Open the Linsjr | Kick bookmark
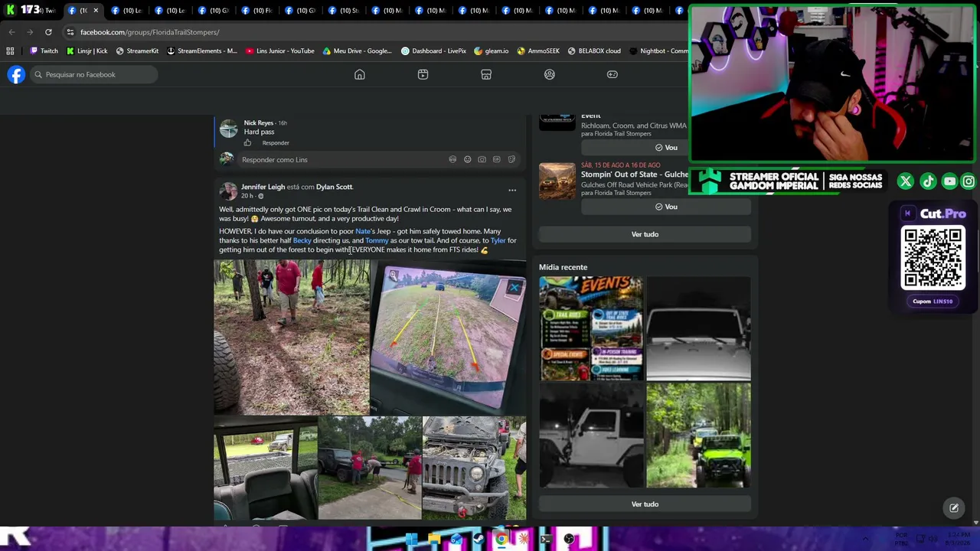This screenshot has height=551, width=980. [87, 51]
